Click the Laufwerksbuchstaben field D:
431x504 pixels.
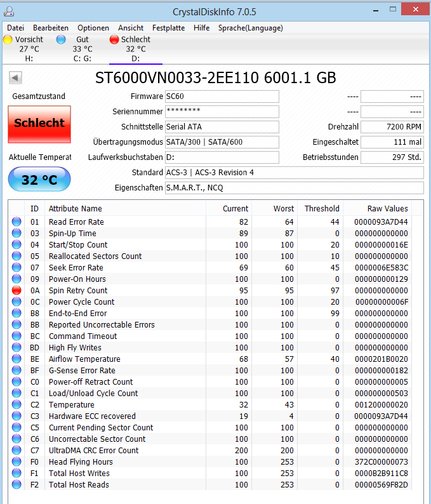222,157
